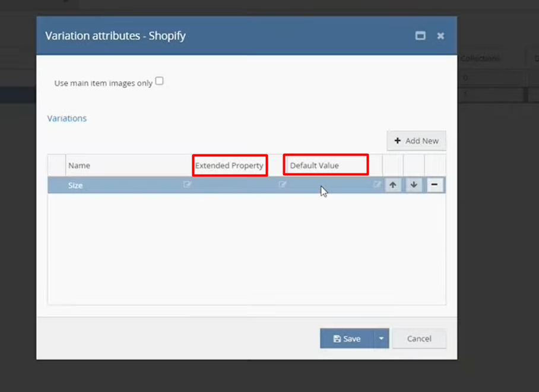This screenshot has width=539, height=392.
Task: Enable Use main item images only checkbox
Action: click(x=159, y=81)
